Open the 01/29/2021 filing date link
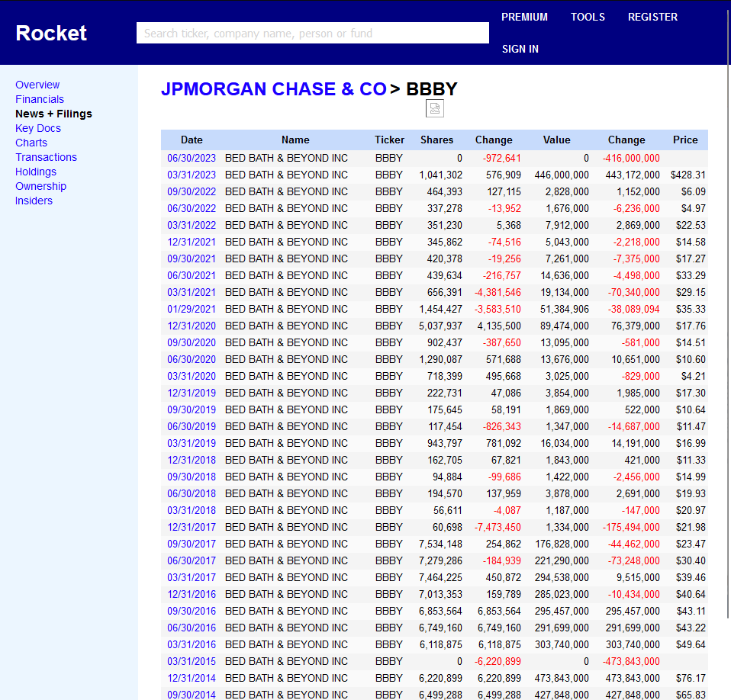The width and height of the screenshot is (731, 700). (192, 309)
